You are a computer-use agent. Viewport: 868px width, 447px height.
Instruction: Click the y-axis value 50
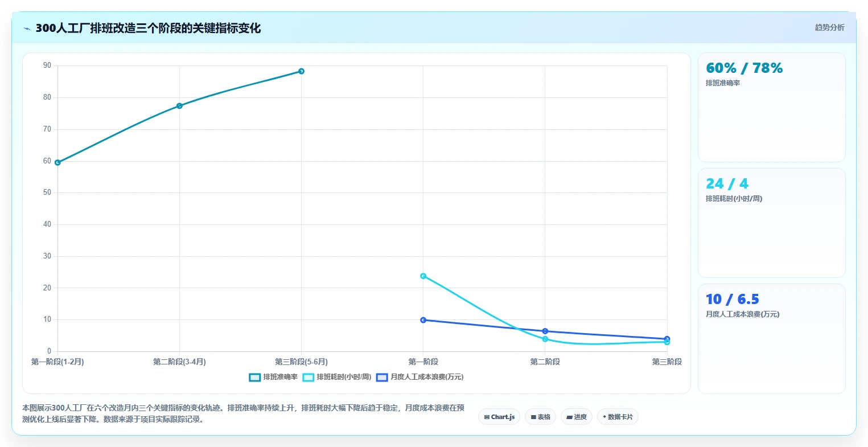coord(47,192)
